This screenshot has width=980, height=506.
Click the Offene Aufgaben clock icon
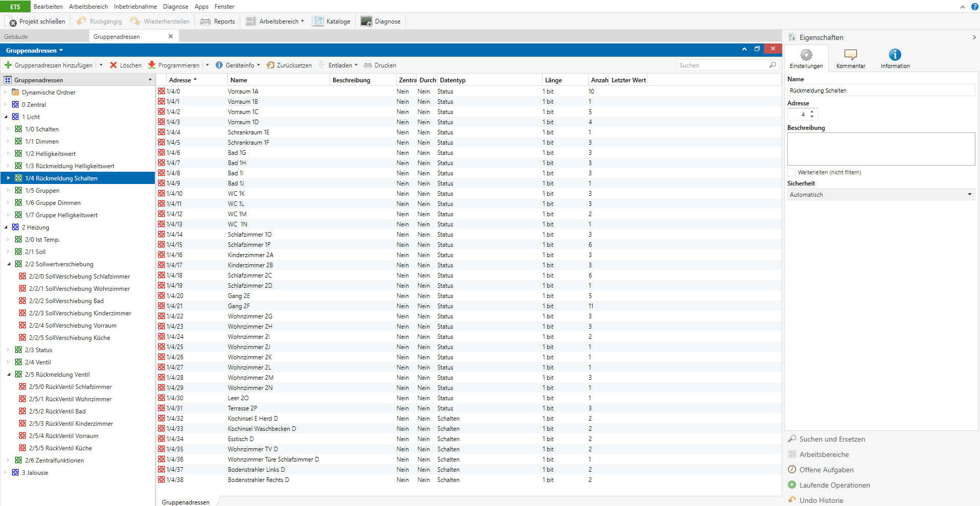(792, 469)
